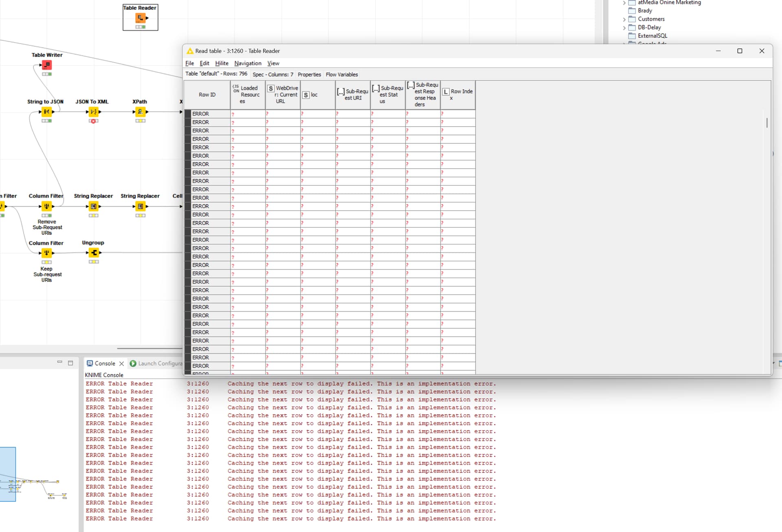Select the DB-Delay folder icon
Screen dimensions: 782x532
click(632, 28)
